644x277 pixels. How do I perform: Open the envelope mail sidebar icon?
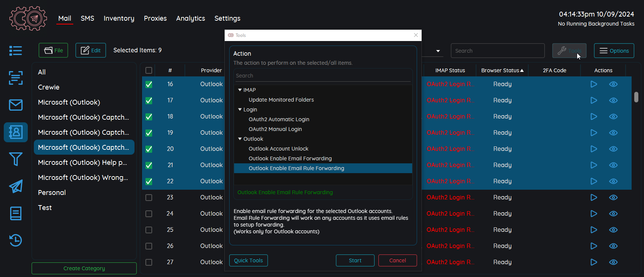pyautogui.click(x=16, y=105)
